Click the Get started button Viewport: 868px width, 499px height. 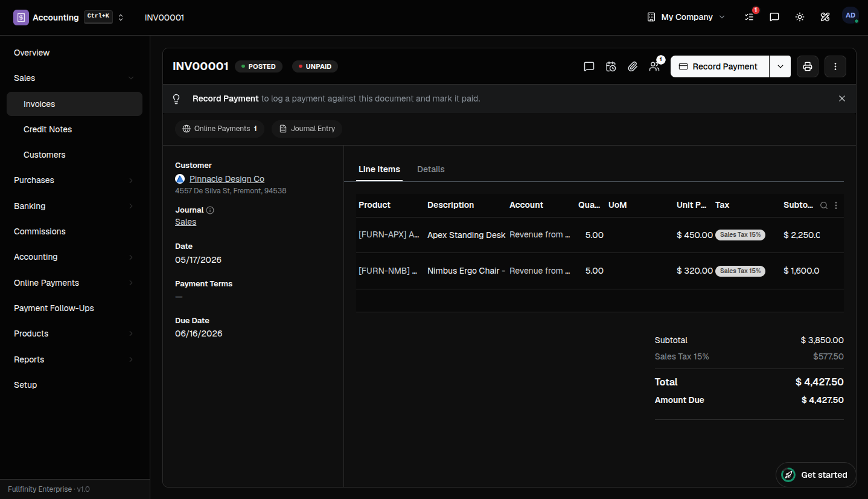pyautogui.click(x=815, y=475)
